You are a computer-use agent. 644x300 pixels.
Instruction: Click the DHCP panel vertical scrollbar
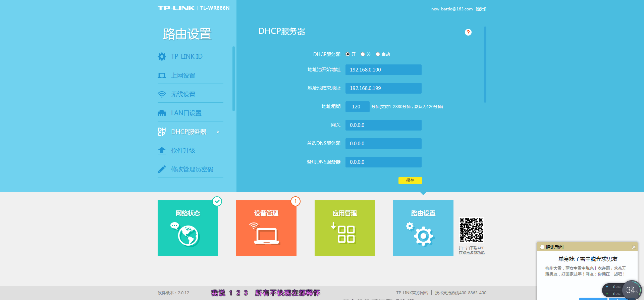click(485, 64)
